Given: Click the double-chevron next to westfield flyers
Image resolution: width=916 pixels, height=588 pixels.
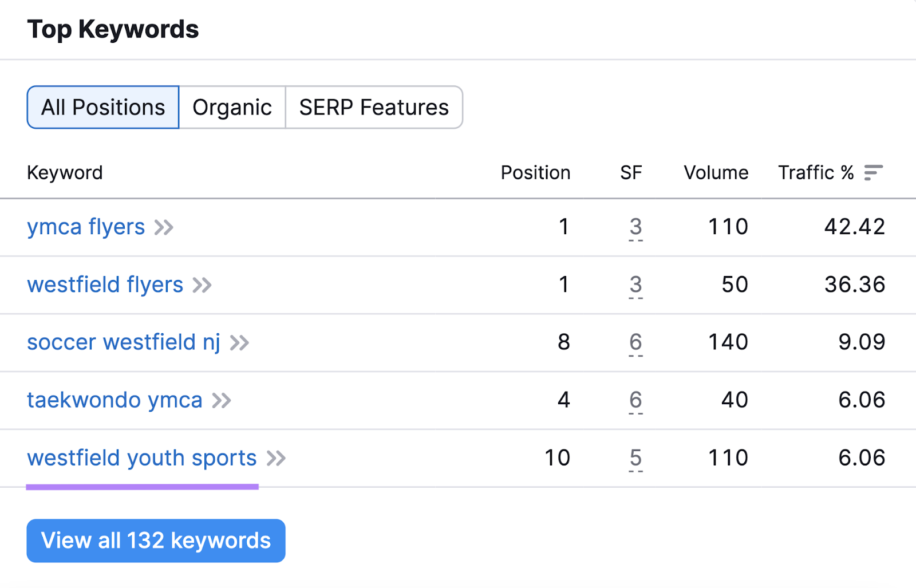Looking at the screenshot, I should tap(202, 285).
